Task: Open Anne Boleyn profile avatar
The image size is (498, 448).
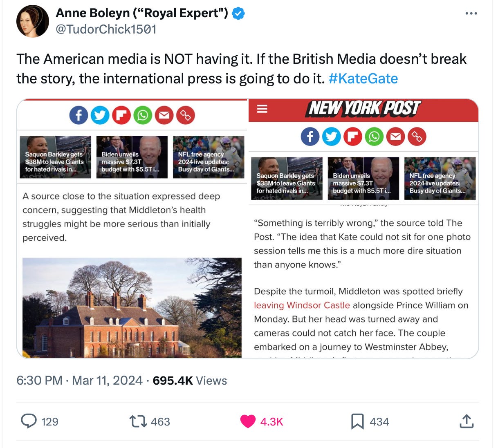Action: point(33,21)
